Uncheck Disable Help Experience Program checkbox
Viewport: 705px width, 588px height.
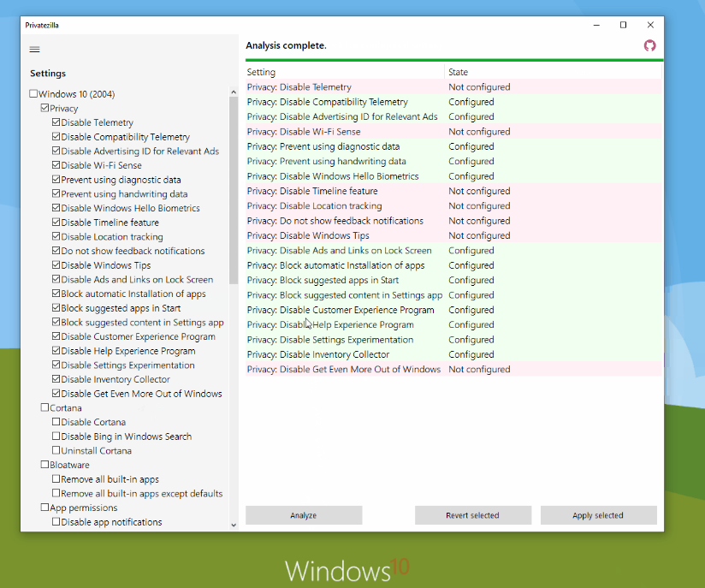[56, 350]
